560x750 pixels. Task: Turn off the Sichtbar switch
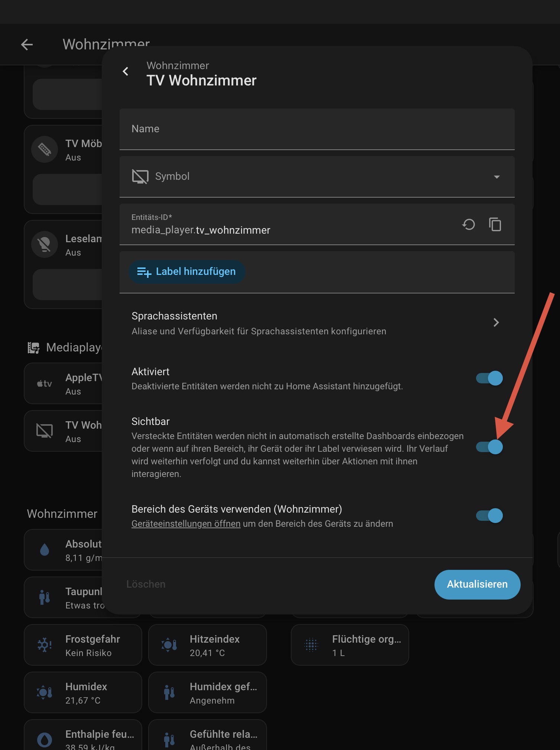click(489, 447)
